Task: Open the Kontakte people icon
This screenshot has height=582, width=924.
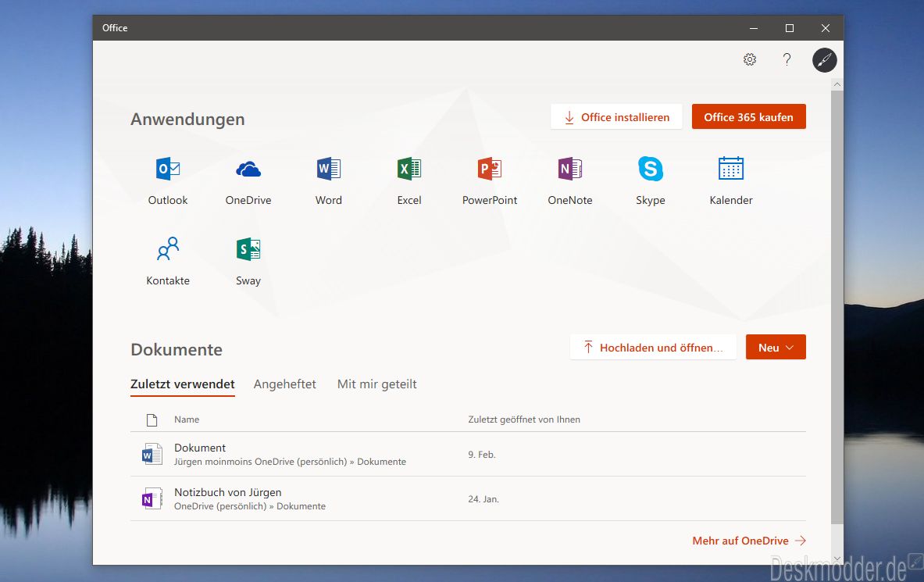Action: pos(167,249)
